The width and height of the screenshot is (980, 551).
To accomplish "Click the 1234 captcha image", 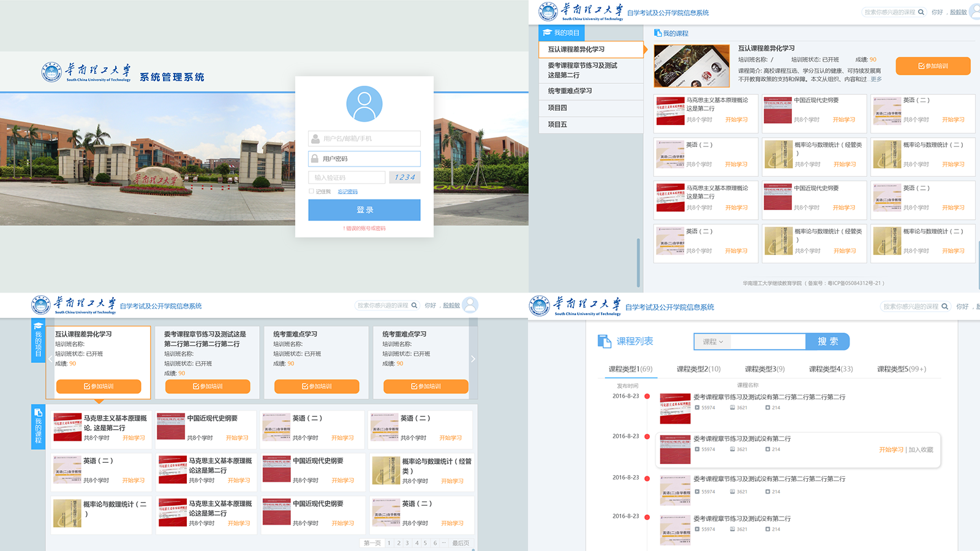I will click(x=404, y=178).
